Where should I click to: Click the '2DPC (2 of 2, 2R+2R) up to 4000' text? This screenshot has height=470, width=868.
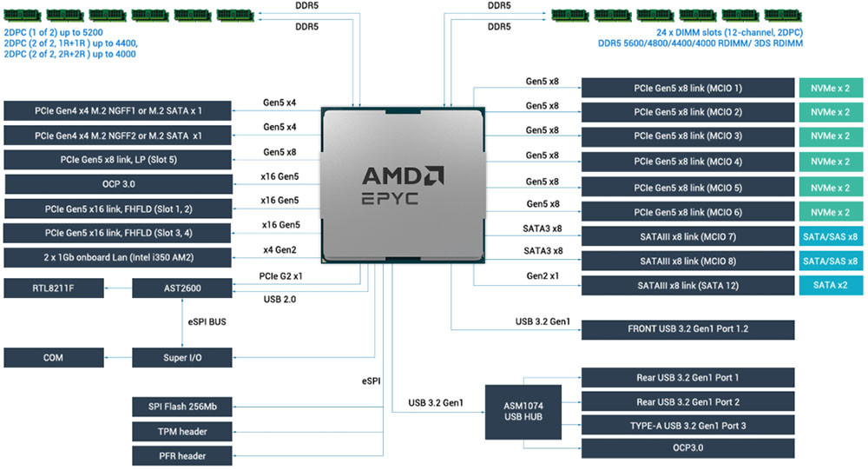pos(69,55)
